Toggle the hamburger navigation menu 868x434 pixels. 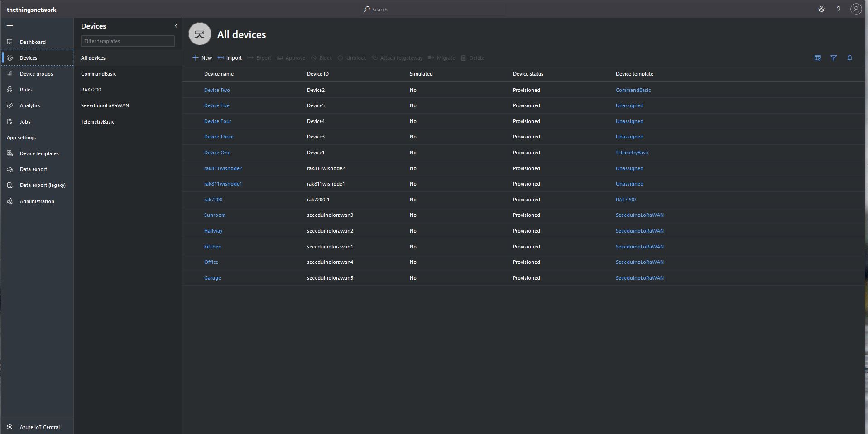coord(10,26)
